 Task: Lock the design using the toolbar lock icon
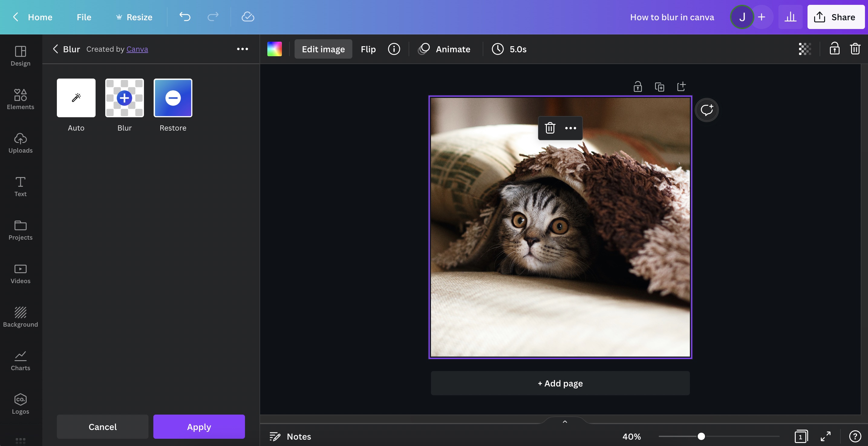(835, 49)
